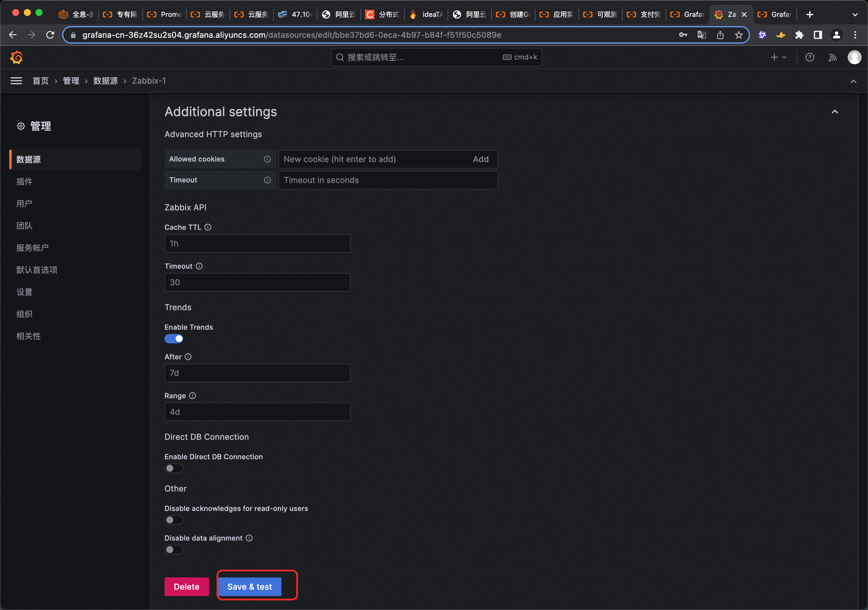Toggle the Enable Trends switch
Screen dimensions: 868x610
pyautogui.click(x=174, y=339)
